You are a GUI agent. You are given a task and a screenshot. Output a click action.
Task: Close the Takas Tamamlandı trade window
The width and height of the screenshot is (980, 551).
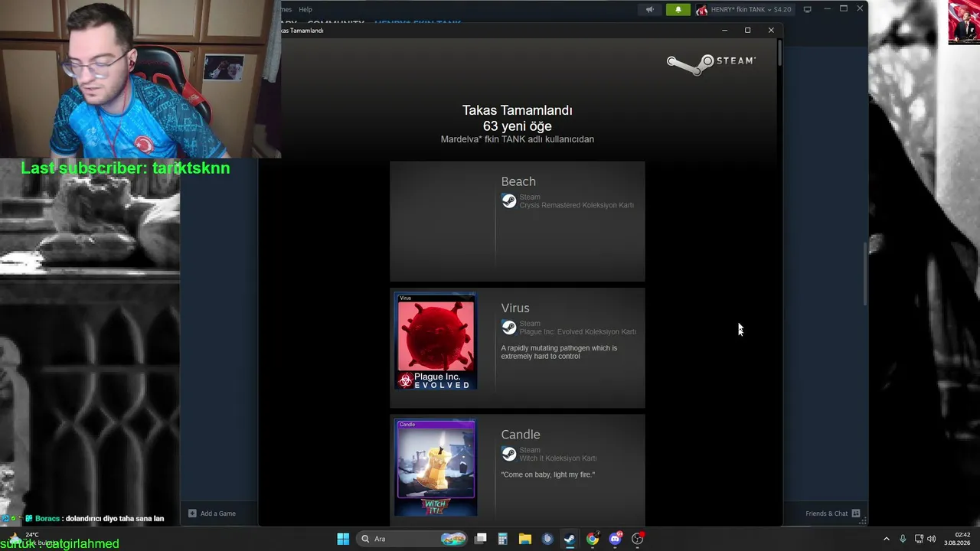coord(771,30)
